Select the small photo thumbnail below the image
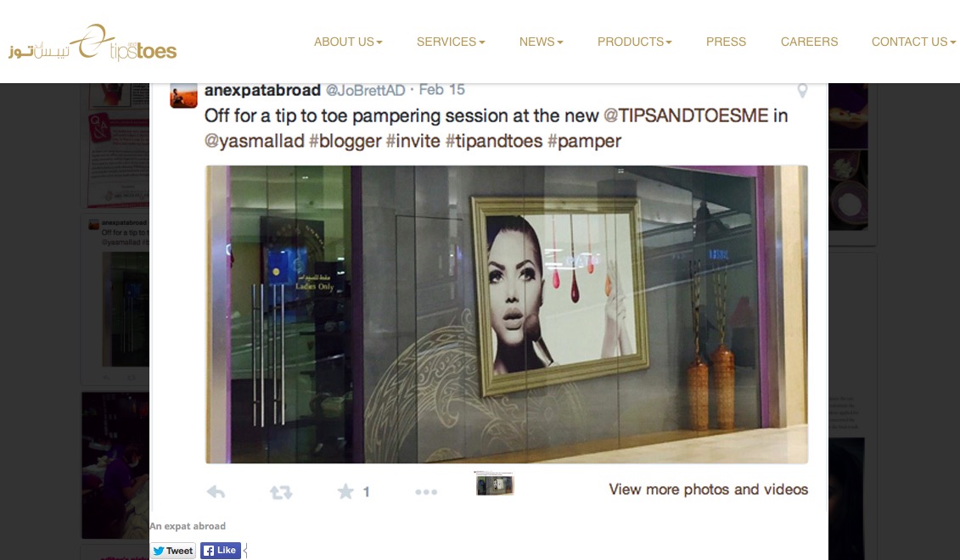The image size is (960, 560). 495,483
